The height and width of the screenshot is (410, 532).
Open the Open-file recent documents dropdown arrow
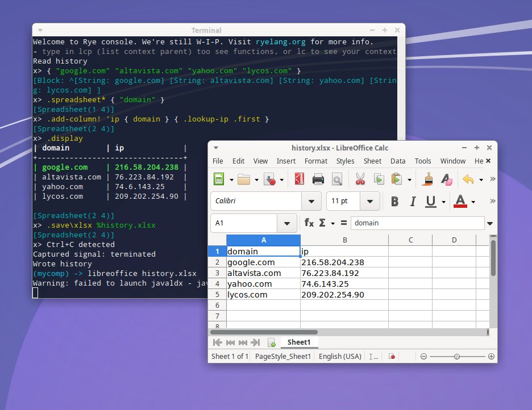coord(256,179)
